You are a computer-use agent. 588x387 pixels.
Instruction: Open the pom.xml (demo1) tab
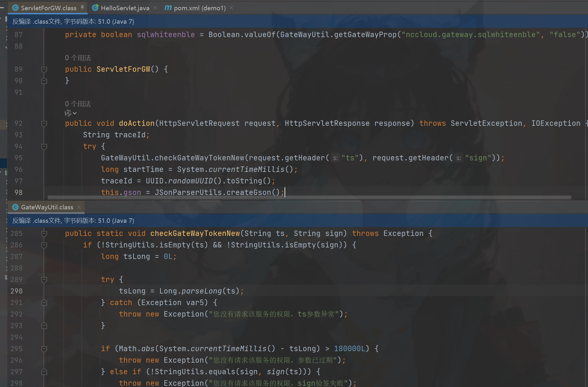click(x=200, y=8)
